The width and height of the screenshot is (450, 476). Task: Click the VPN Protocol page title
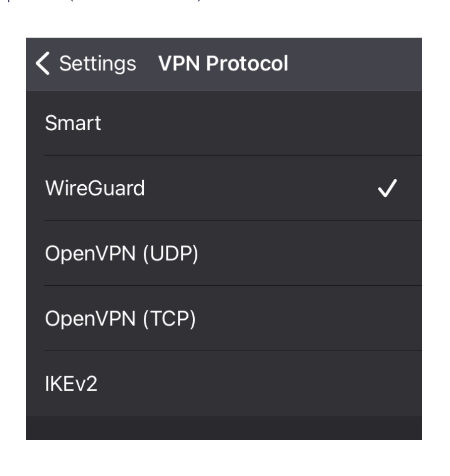click(x=223, y=64)
